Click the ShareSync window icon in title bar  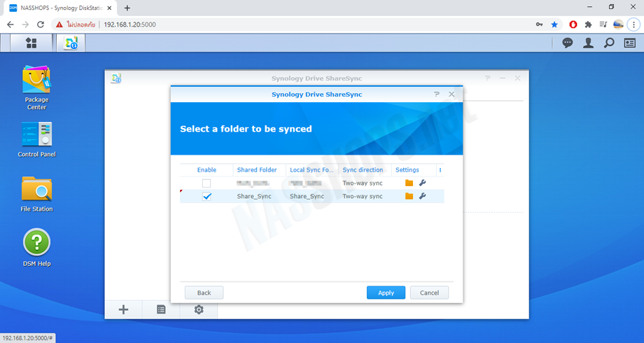point(116,78)
